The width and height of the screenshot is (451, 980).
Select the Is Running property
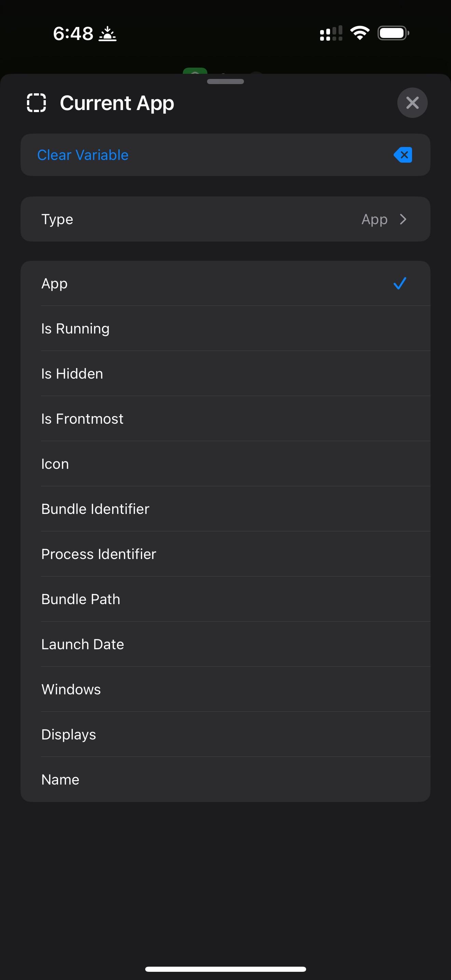pyautogui.click(x=75, y=329)
